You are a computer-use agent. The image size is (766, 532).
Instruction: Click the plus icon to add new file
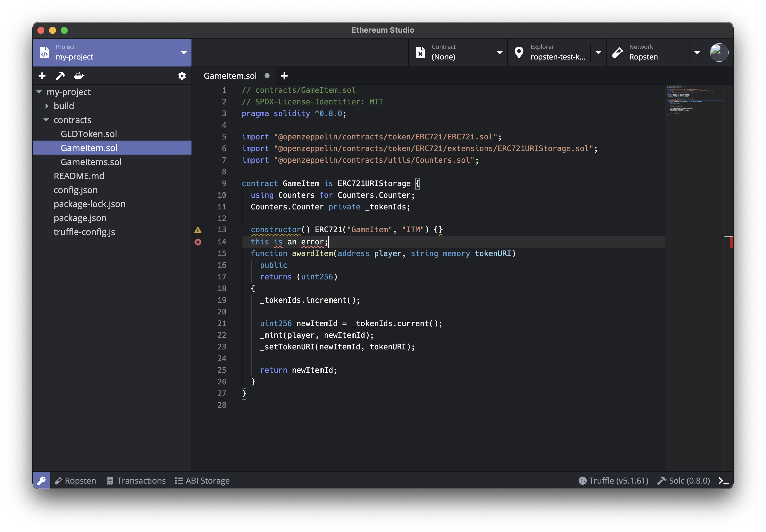(42, 76)
